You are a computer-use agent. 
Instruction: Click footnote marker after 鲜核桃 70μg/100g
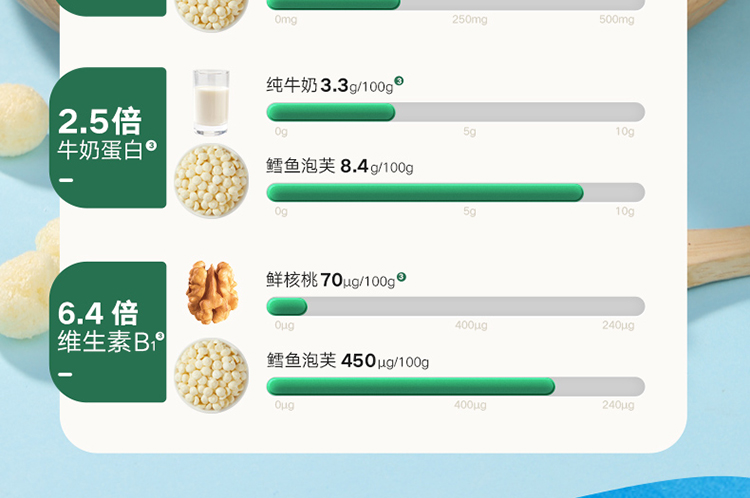401,277
